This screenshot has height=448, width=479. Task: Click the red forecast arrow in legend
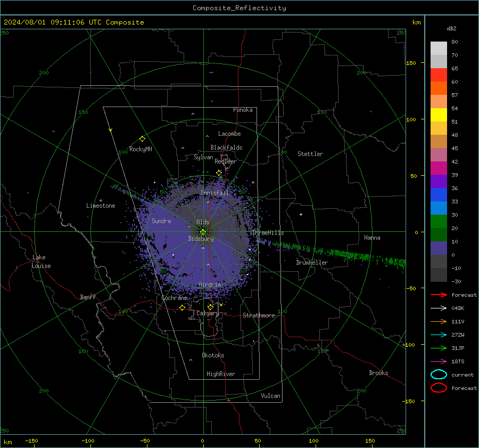pos(439,295)
